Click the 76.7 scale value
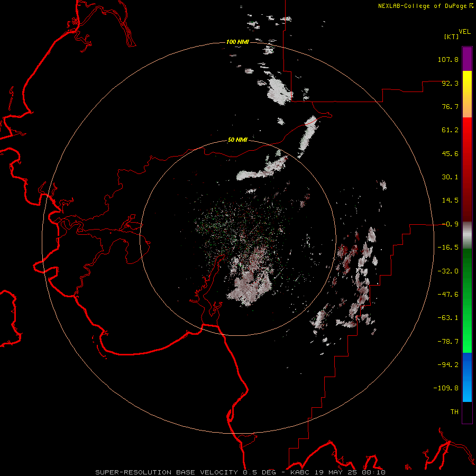476x476 pixels. [450, 106]
